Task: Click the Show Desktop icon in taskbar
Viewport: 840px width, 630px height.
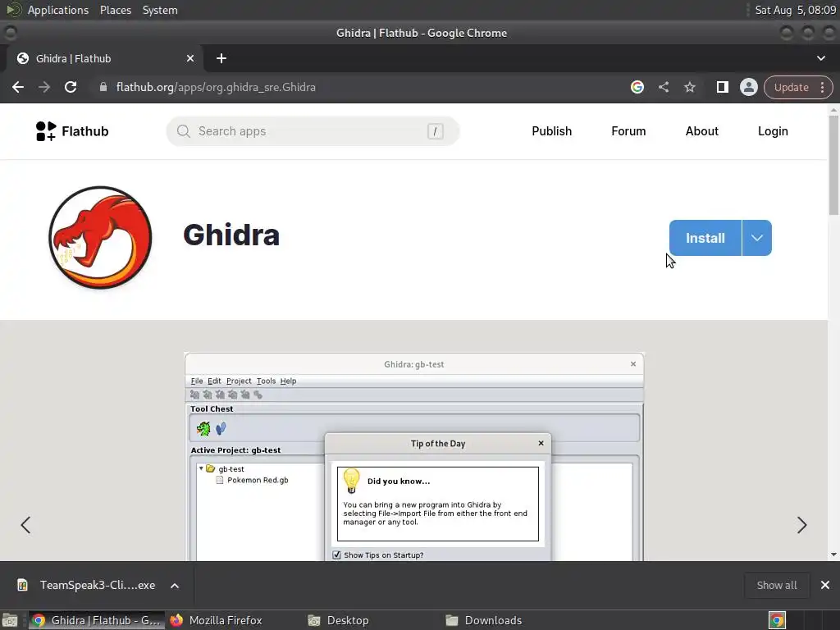Action: pos(10,620)
